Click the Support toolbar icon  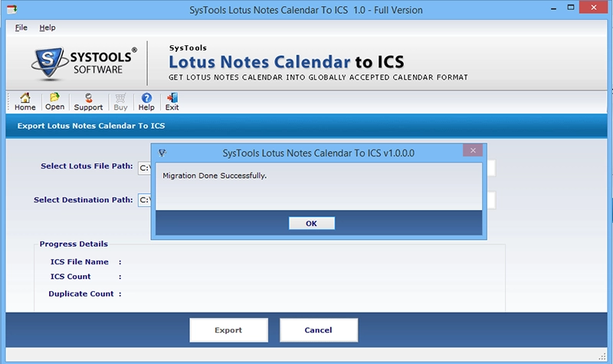88,102
